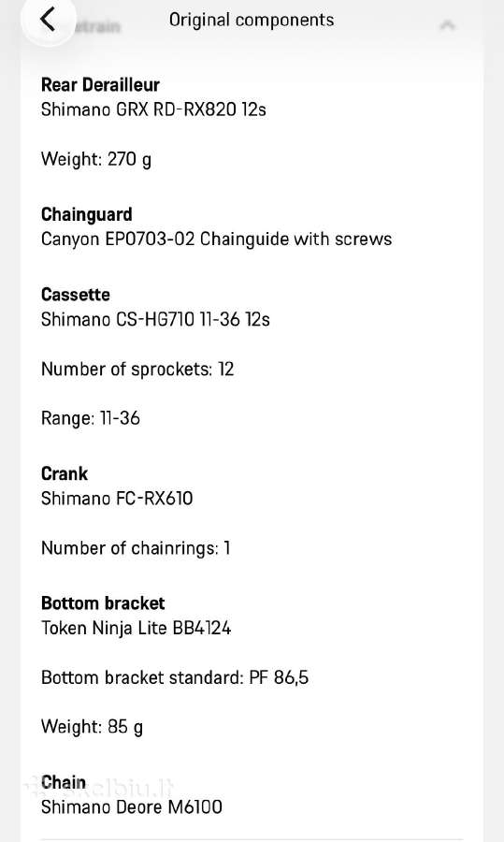Select the Cassette heading
This screenshot has width=504, height=842.
(76, 295)
